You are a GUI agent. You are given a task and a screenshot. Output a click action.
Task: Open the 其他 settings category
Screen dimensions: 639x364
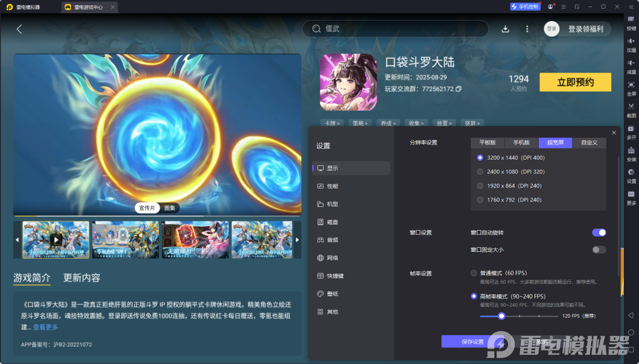pos(351,312)
